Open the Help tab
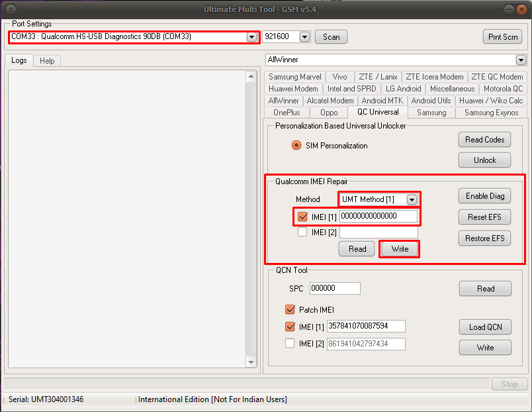 (x=47, y=61)
